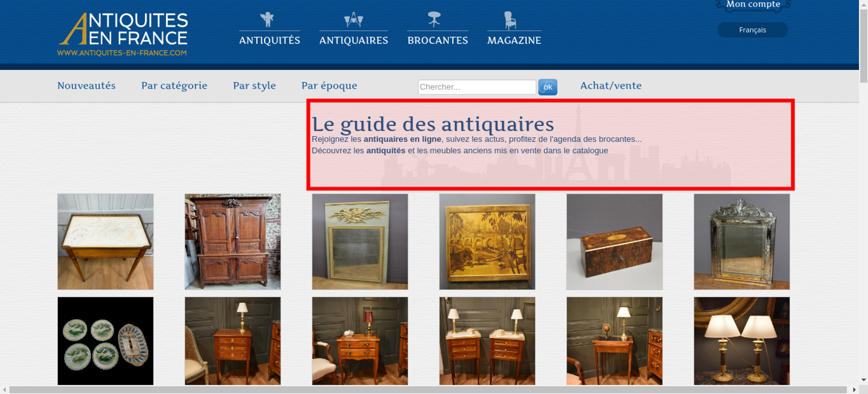This screenshot has width=868, height=394.
Task: Open the marble-top table thumbnail
Action: click(x=105, y=242)
